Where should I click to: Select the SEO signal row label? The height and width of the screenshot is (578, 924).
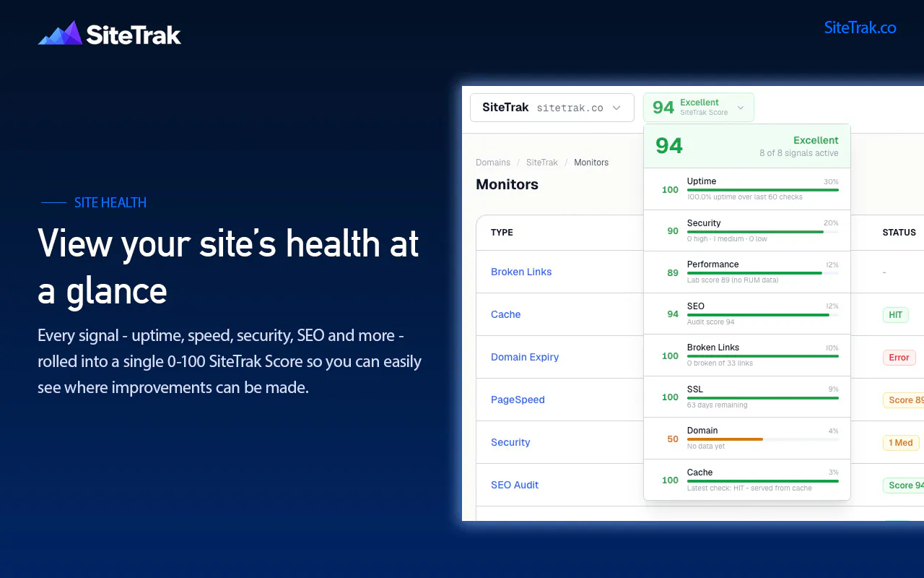point(696,306)
